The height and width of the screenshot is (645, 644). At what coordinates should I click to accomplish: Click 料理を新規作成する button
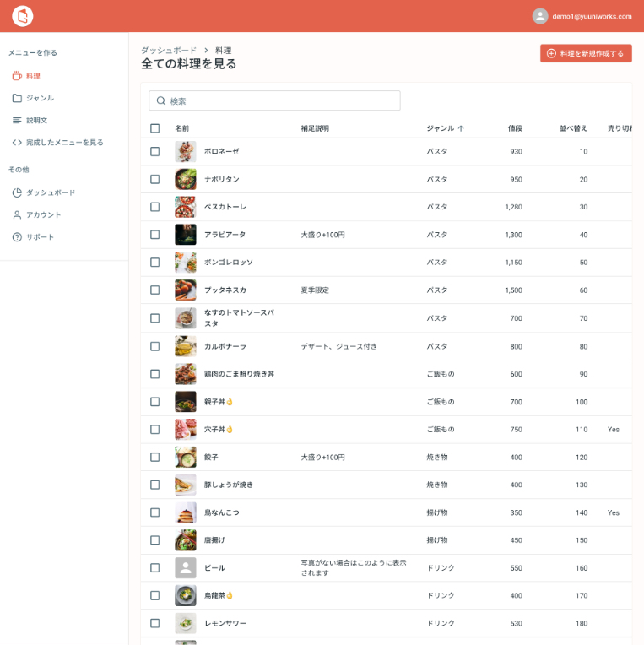tap(586, 53)
